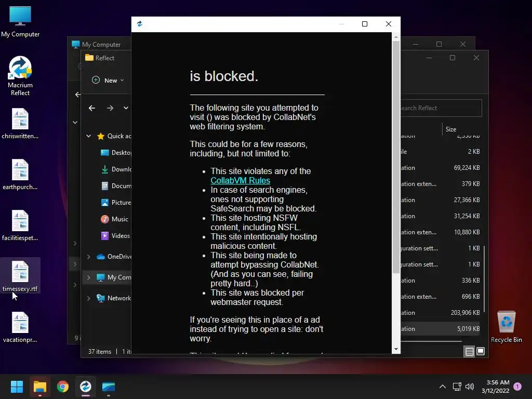Open the My Computer desktop icon
Screen dimensions: 532x399
click(20, 22)
